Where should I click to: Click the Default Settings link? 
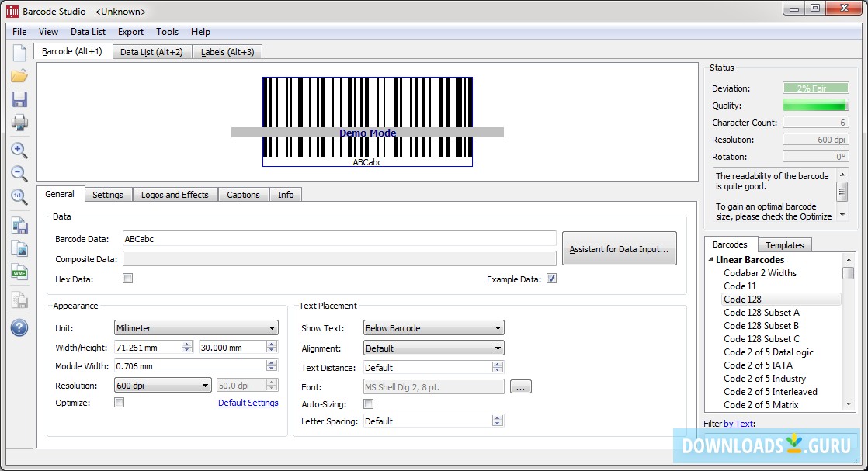[248, 403]
